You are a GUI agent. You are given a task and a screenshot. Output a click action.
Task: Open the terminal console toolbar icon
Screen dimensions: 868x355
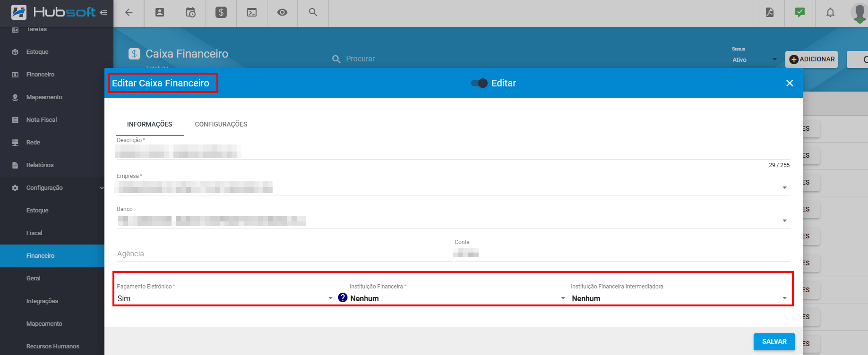tap(252, 13)
